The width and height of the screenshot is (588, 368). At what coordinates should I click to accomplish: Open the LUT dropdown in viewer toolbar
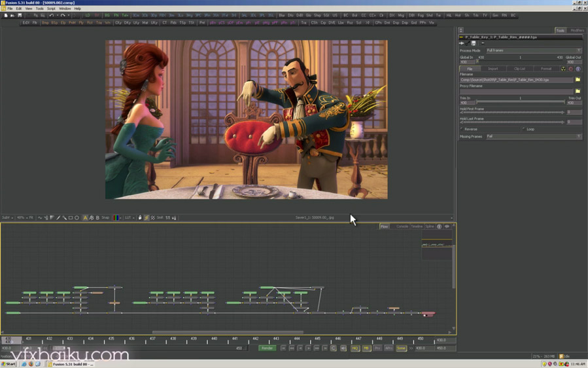point(130,217)
